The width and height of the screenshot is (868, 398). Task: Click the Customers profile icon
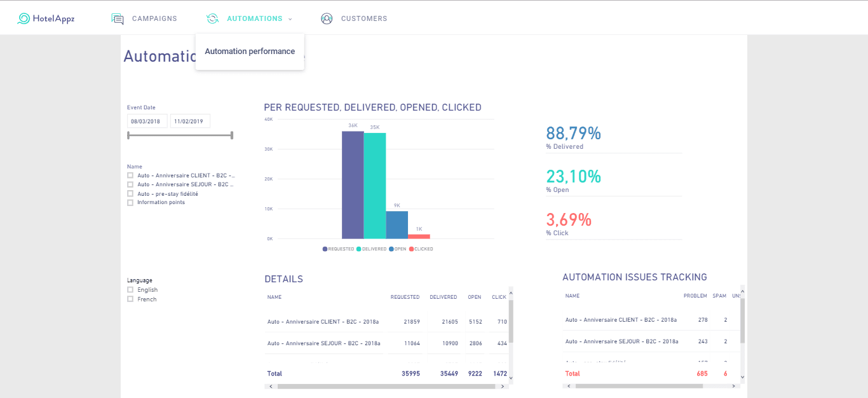327,18
